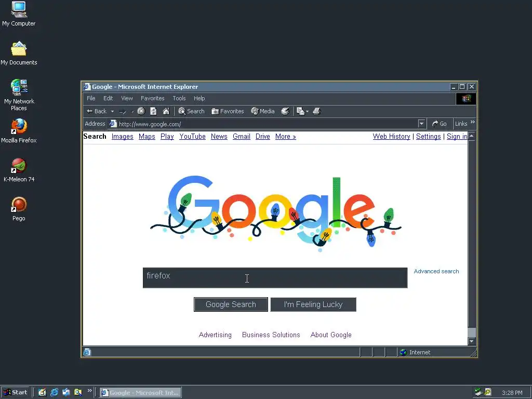Open the Advertising link
The image size is (532, 399).
215,335
